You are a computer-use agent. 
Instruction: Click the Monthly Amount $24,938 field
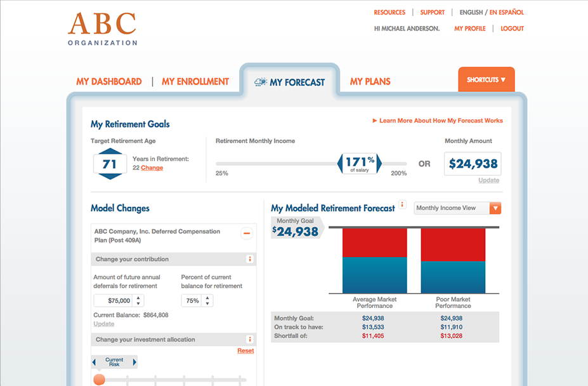[x=473, y=164]
